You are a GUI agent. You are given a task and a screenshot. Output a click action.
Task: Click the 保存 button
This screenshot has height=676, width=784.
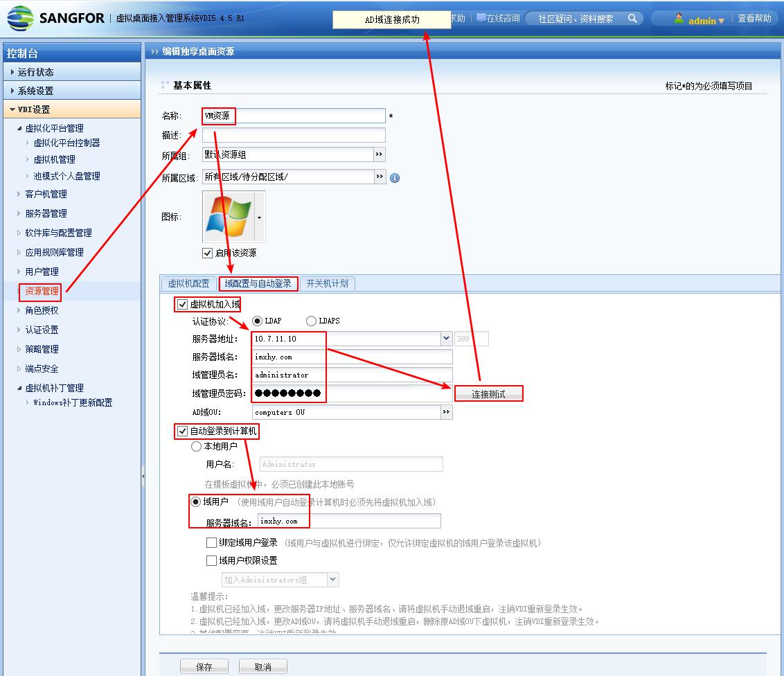click(204, 666)
